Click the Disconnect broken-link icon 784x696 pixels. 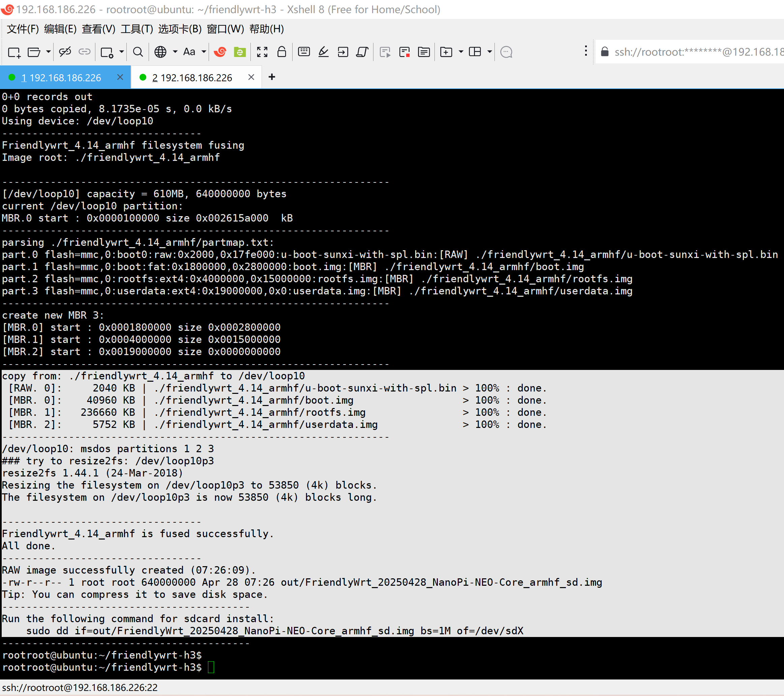point(65,52)
